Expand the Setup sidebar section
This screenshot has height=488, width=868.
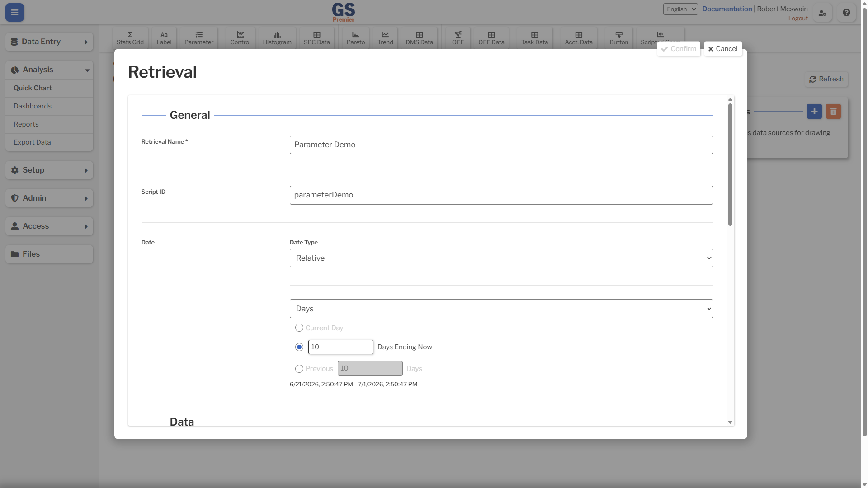[x=49, y=170]
